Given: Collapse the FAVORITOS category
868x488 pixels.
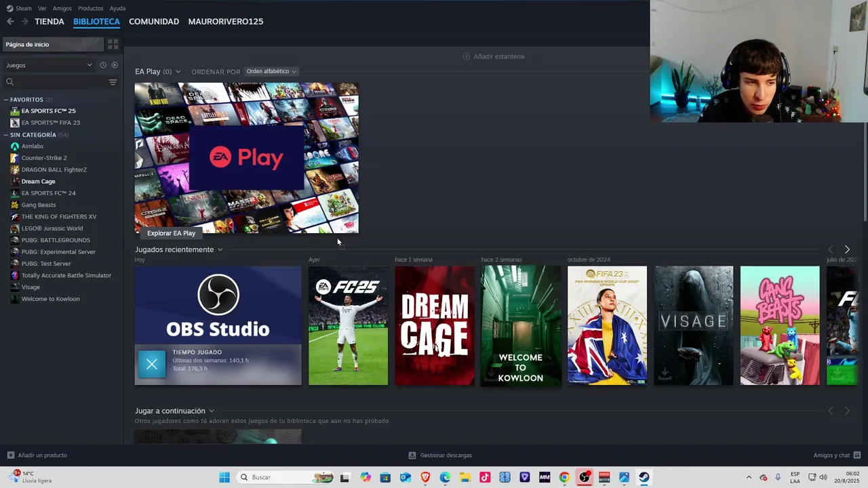Looking at the screenshot, I should 6,100.
